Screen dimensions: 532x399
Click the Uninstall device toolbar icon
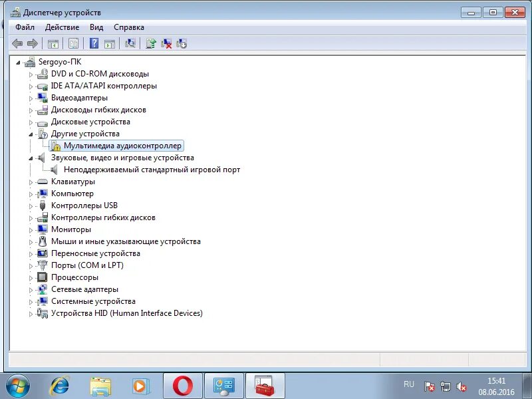click(166, 43)
